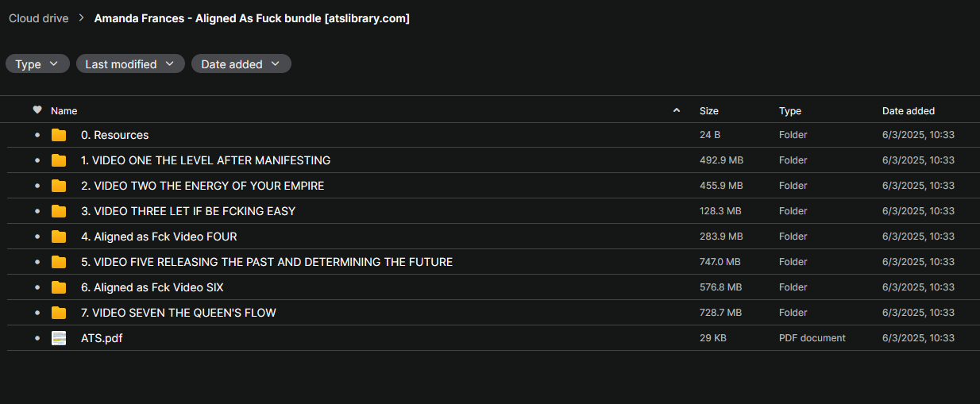The image size is (980, 404).
Task: Sort by the Type column header
Action: tap(789, 111)
